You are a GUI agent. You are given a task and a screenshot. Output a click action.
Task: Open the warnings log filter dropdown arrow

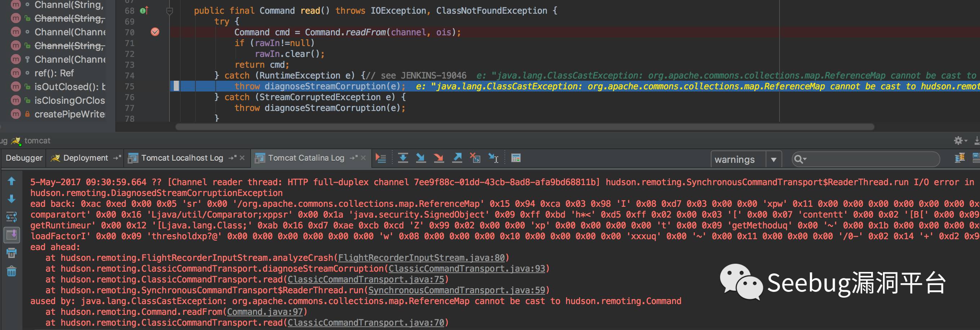773,159
